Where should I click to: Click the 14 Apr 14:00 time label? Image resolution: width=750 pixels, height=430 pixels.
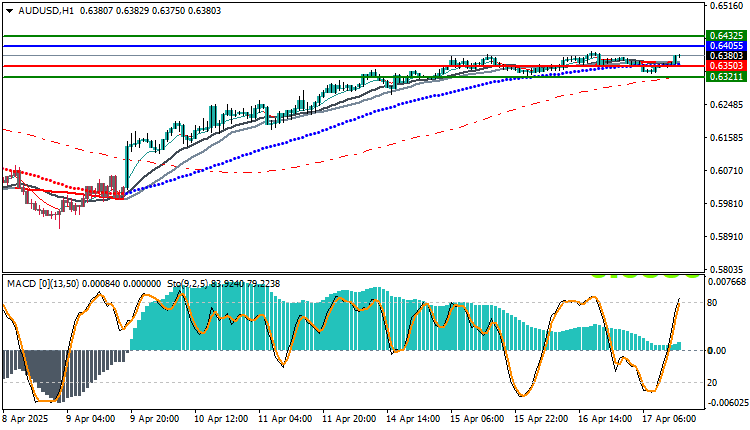click(413, 419)
